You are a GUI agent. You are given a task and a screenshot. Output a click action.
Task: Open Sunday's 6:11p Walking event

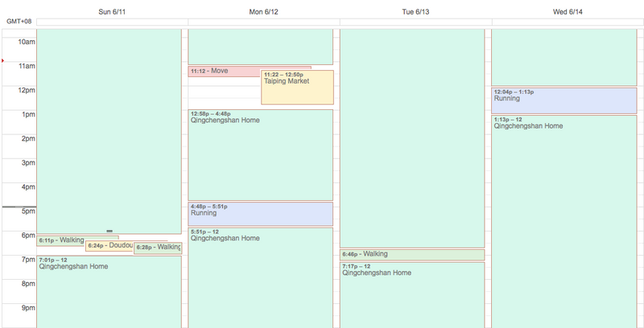pos(61,240)
